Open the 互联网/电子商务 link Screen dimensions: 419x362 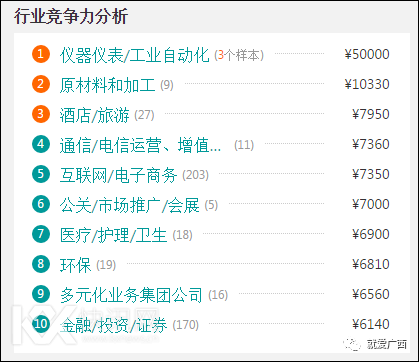point(118,175)
